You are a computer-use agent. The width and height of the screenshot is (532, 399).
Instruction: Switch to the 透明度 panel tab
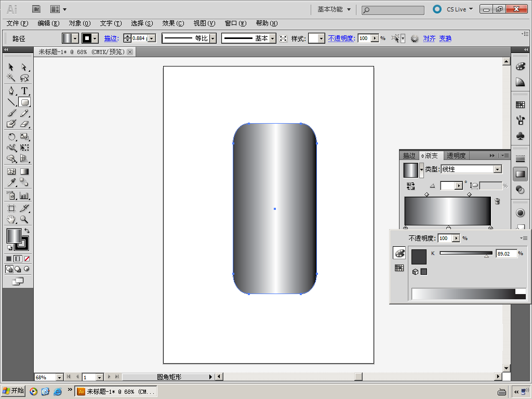click(456, 155)
